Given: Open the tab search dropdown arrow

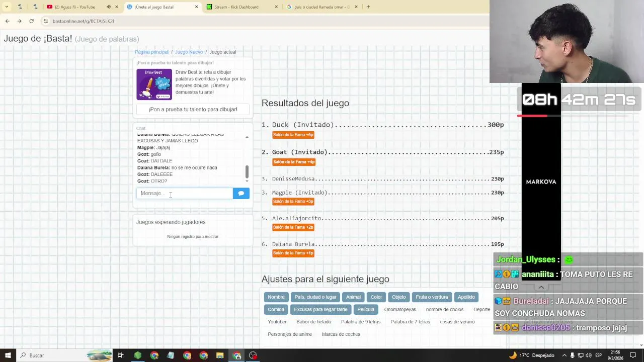Looking at the screenshot, I should click(7, 7).
